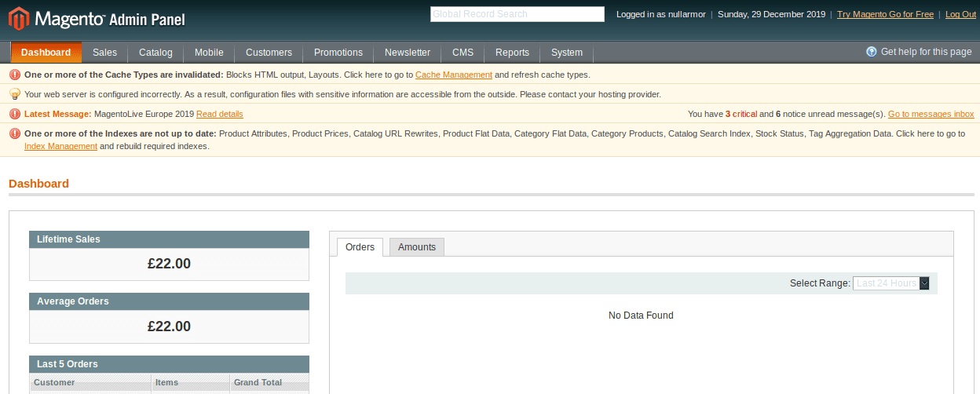
Task: Click the red alert icon beside Cache Types warning
Action: click(15, 75)
